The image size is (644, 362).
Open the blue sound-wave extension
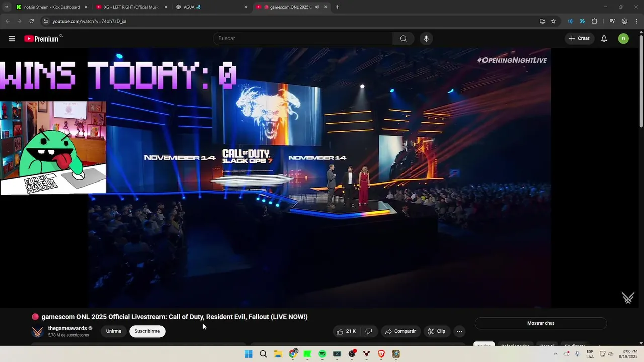[x=570, y=21]
